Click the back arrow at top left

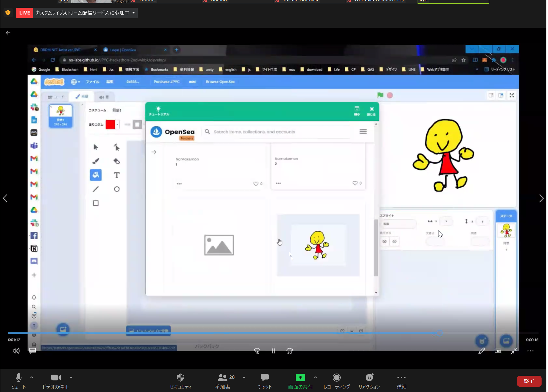point(8,33)
